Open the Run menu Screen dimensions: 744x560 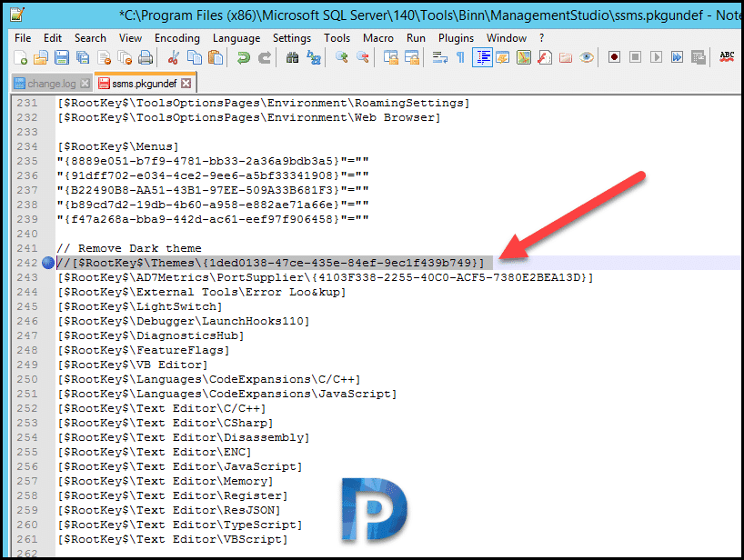click(417, 38)
